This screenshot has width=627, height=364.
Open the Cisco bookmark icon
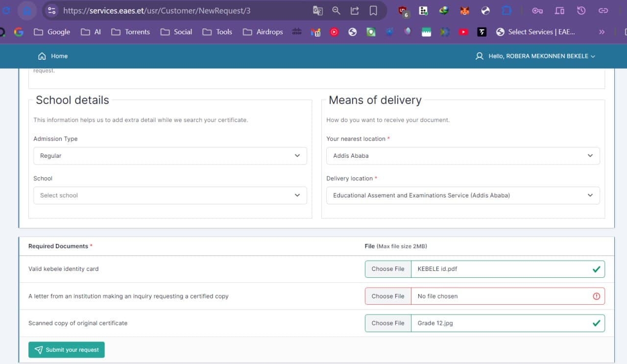tap(296, 32)
